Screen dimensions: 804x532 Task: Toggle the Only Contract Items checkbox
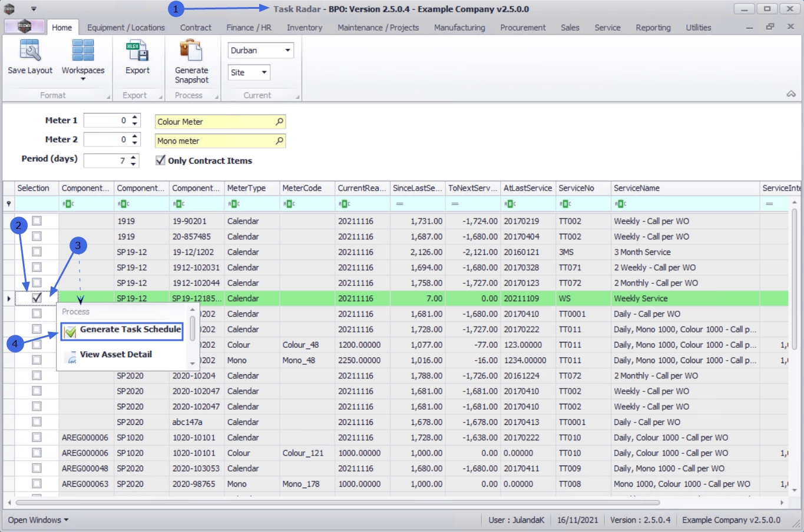160,160
